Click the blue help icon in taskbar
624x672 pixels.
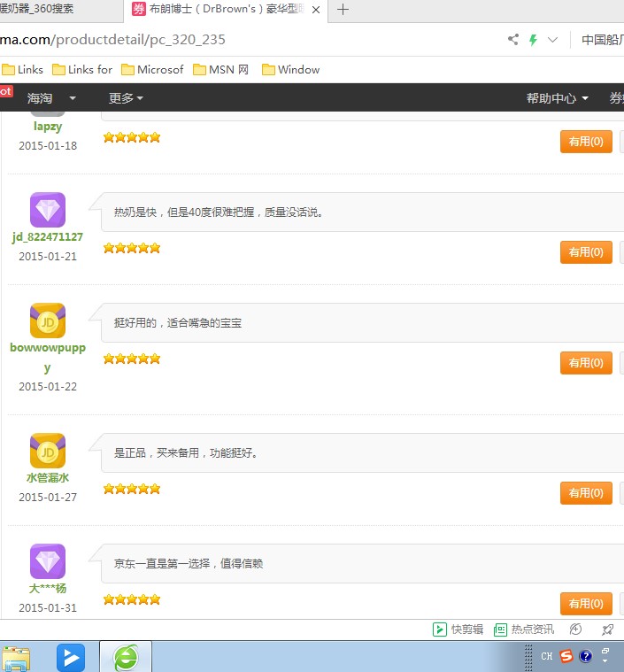pyautogui.click(x=585, y=656)
